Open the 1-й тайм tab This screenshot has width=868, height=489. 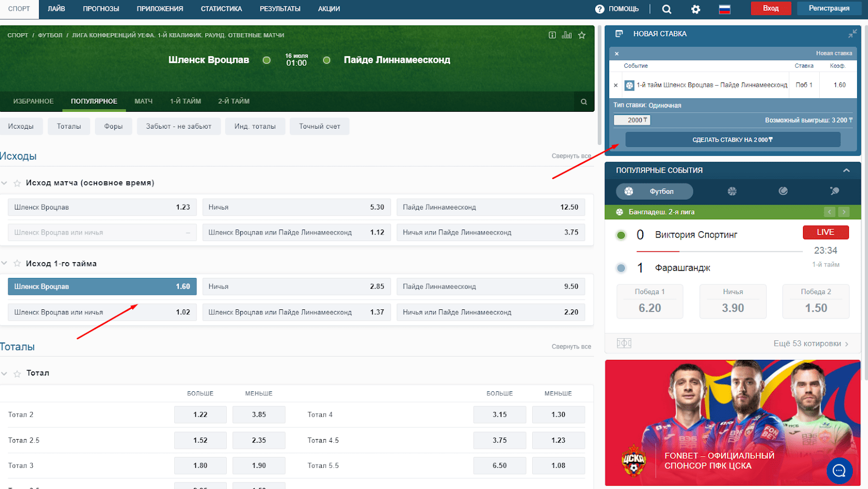186,101
